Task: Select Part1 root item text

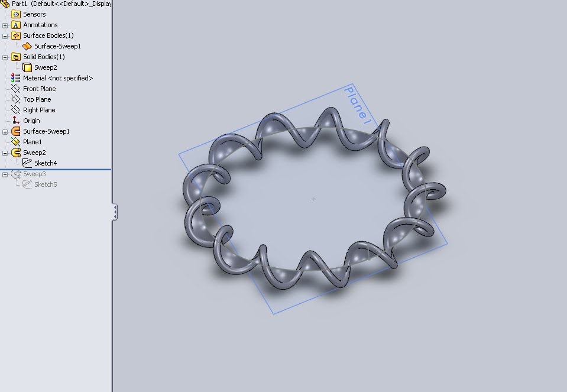Action: point(61,4)
